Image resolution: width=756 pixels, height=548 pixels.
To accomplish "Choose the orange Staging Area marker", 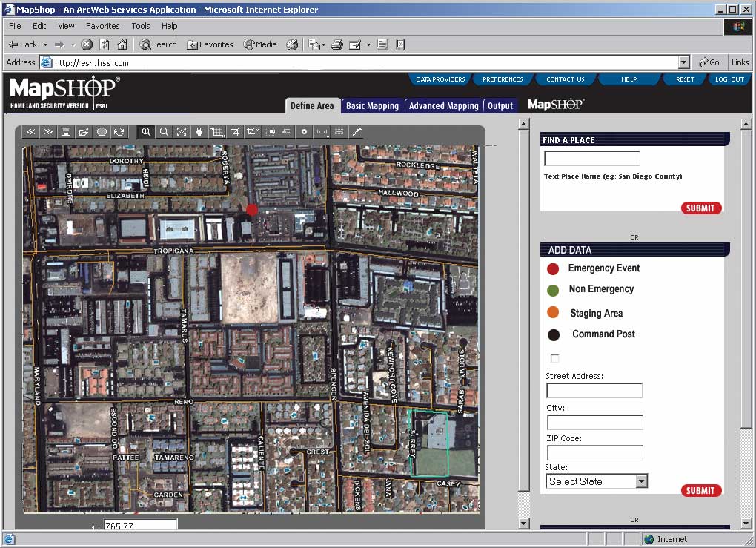I will tap(553, 313).
